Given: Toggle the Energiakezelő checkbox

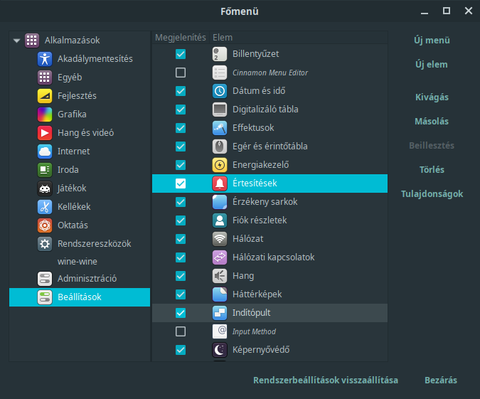Looking at the screenshot, I should (x=181, y=165).
